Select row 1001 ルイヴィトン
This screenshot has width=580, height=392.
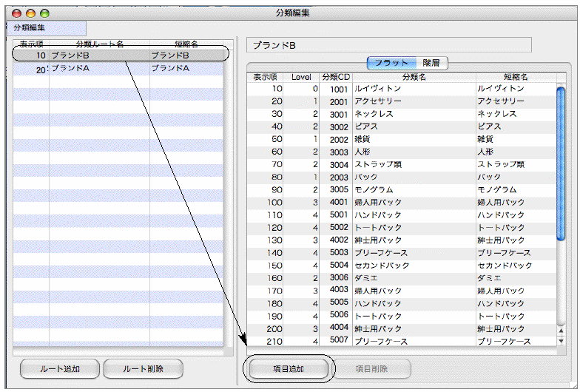coord(401,89)
